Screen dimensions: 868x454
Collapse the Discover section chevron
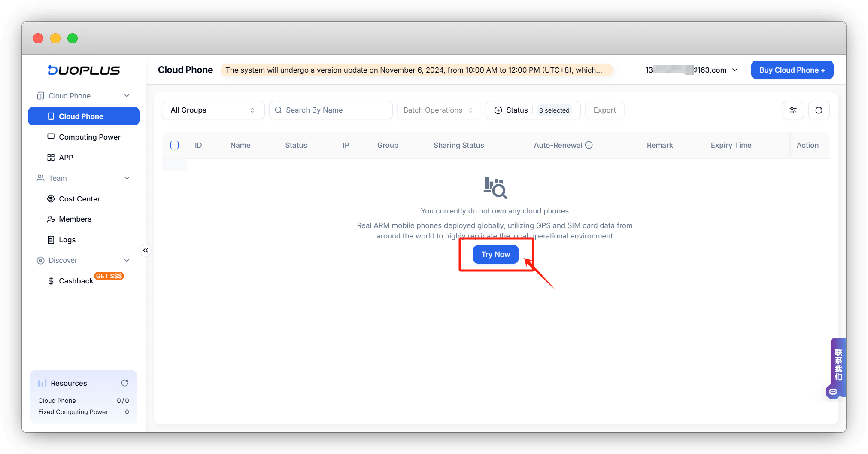pos(127,260)
